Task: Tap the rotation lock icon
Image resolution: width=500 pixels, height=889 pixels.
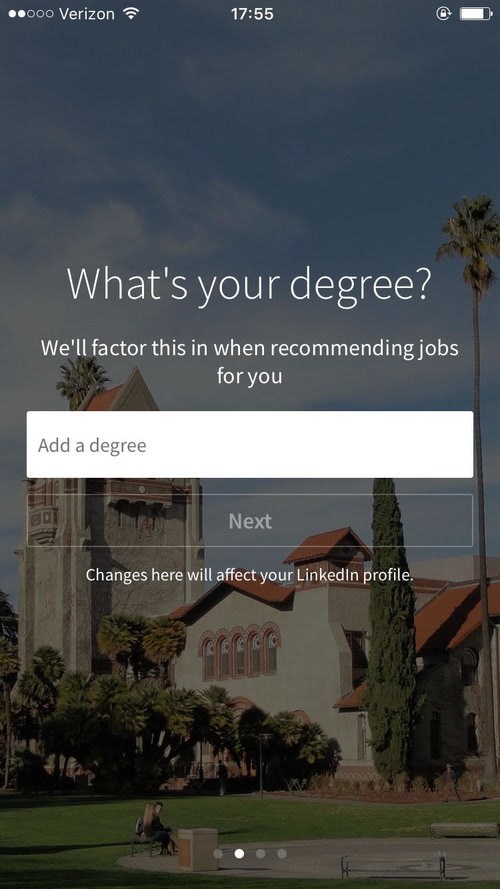Action: pos(443,14)
